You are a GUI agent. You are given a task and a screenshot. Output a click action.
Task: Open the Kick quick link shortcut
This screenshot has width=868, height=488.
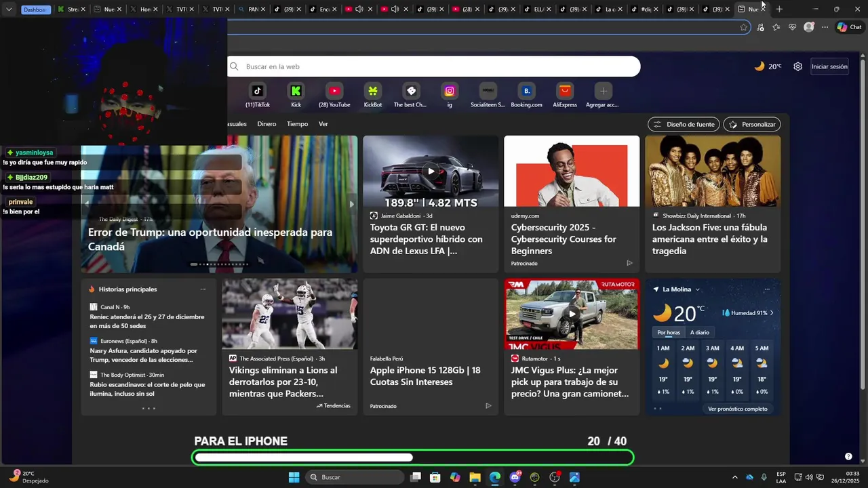coord(296,96)
